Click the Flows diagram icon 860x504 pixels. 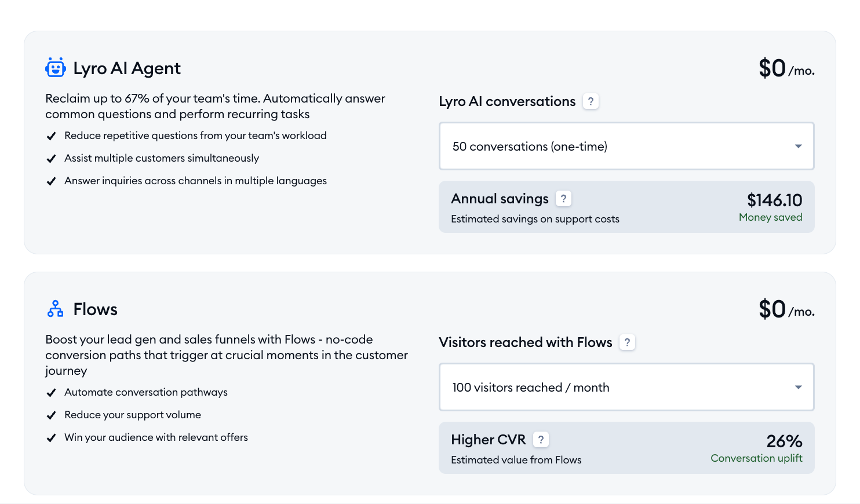coord(56,309)
